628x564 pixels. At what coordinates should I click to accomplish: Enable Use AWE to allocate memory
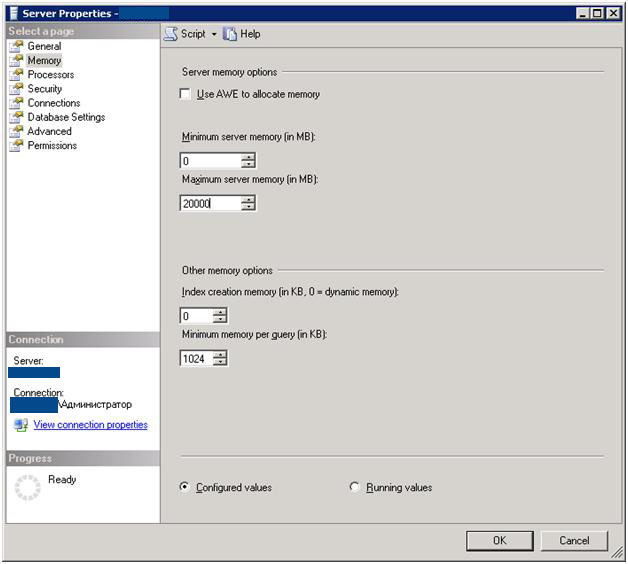pyautogui.click(x=185, y=94)
